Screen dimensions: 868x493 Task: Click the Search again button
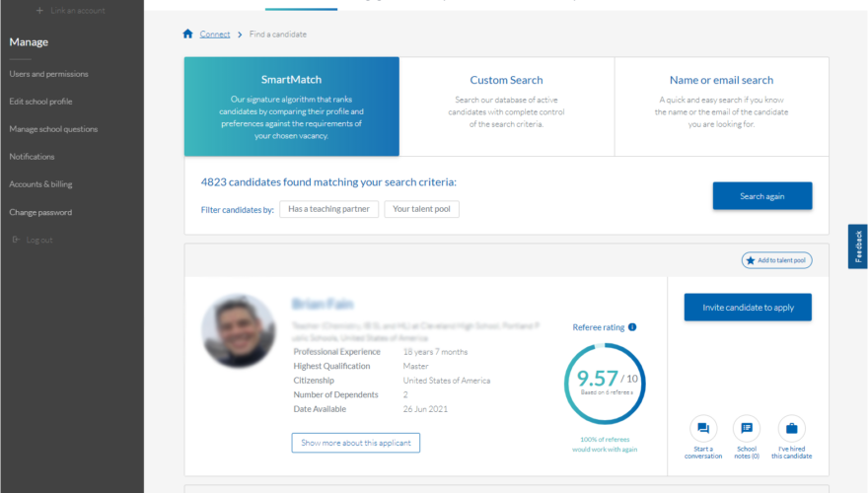(x=762, y=196)
